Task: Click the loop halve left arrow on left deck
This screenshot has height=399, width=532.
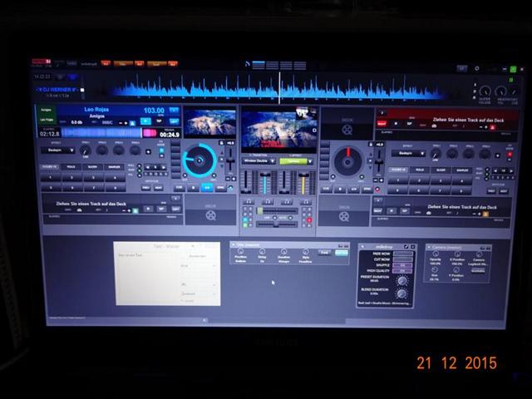Action: pos(148,167)
